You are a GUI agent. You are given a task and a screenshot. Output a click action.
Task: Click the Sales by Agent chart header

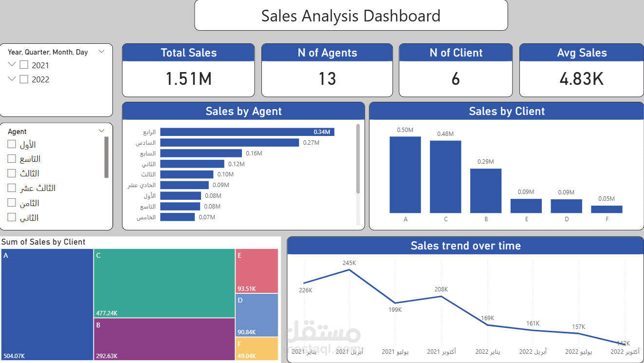pos(243,111)
